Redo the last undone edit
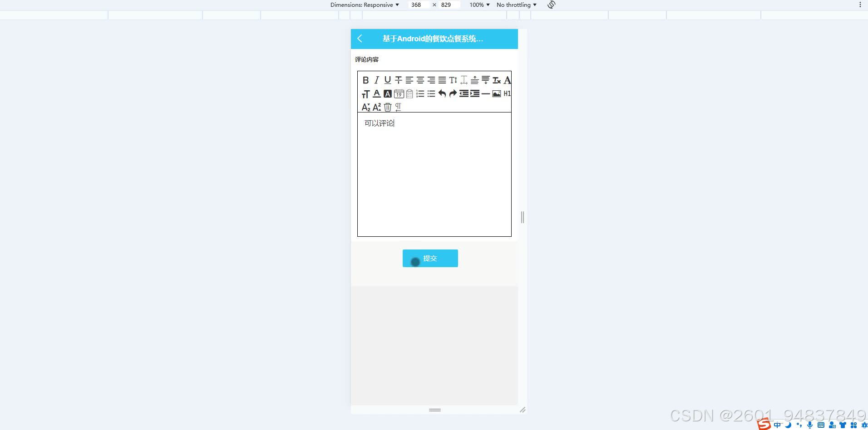Image resolution: width=868 pixels, height=430 pixels. coord(454,94)
